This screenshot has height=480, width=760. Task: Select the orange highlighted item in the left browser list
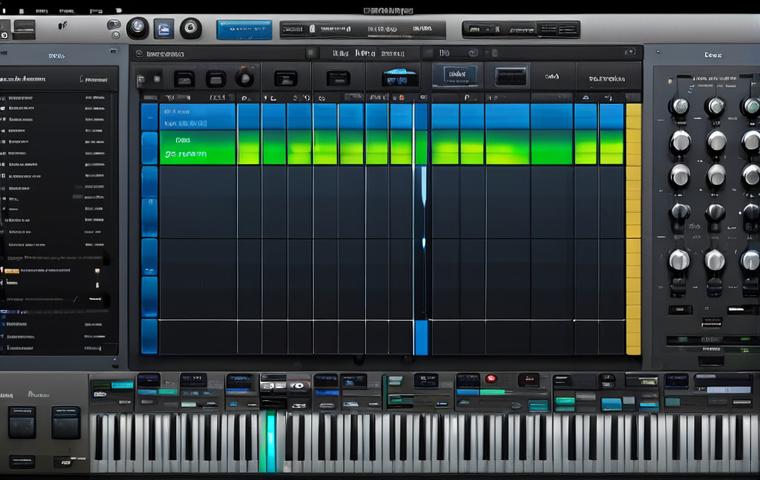(x=12, y=271)
